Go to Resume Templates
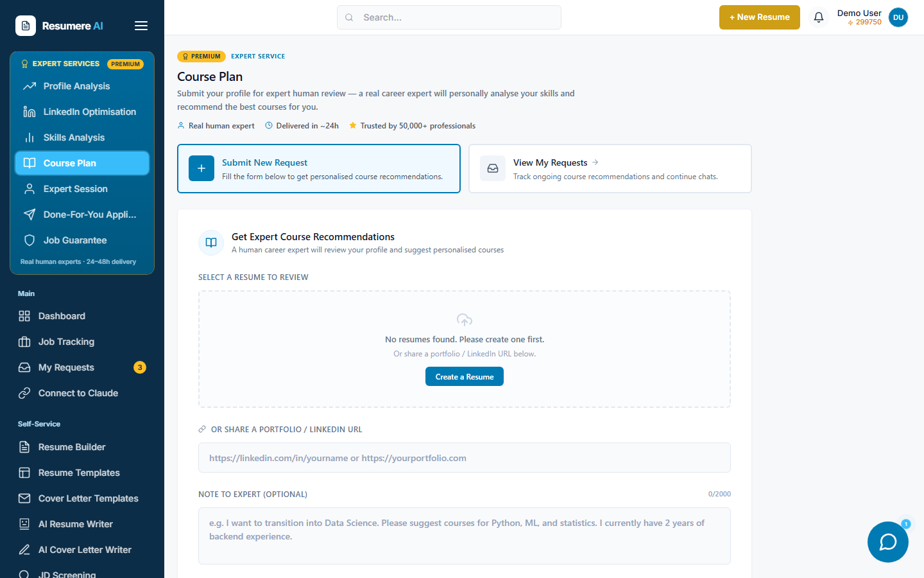The image size is (924, 578). click(x=82, y=473)
